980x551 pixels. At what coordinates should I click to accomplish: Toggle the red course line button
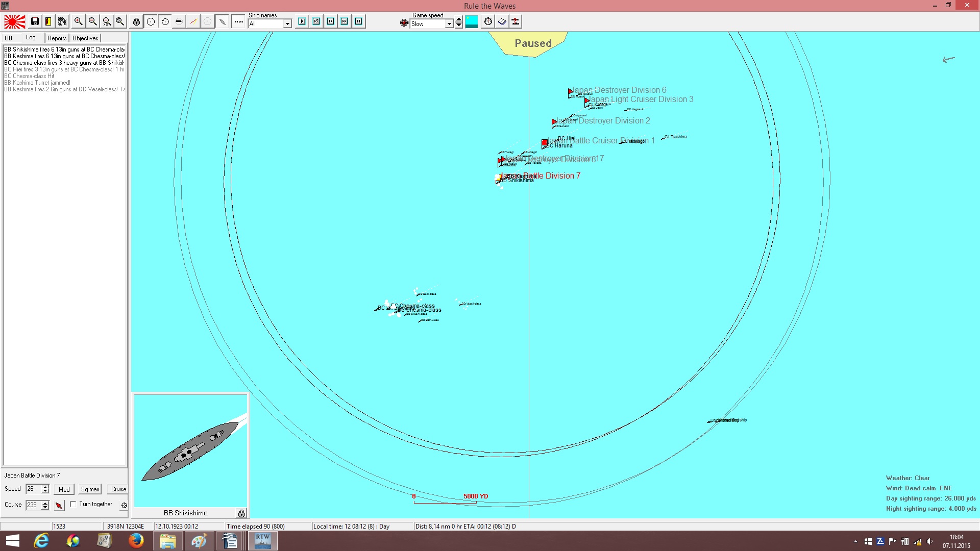[193, 21]
